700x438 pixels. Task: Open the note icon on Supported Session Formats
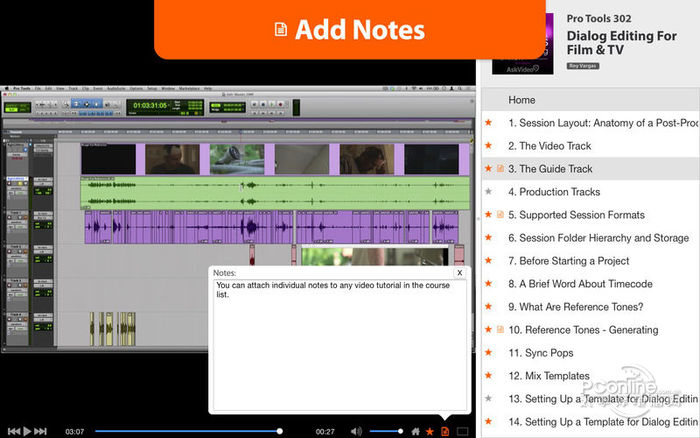[500, 214]
